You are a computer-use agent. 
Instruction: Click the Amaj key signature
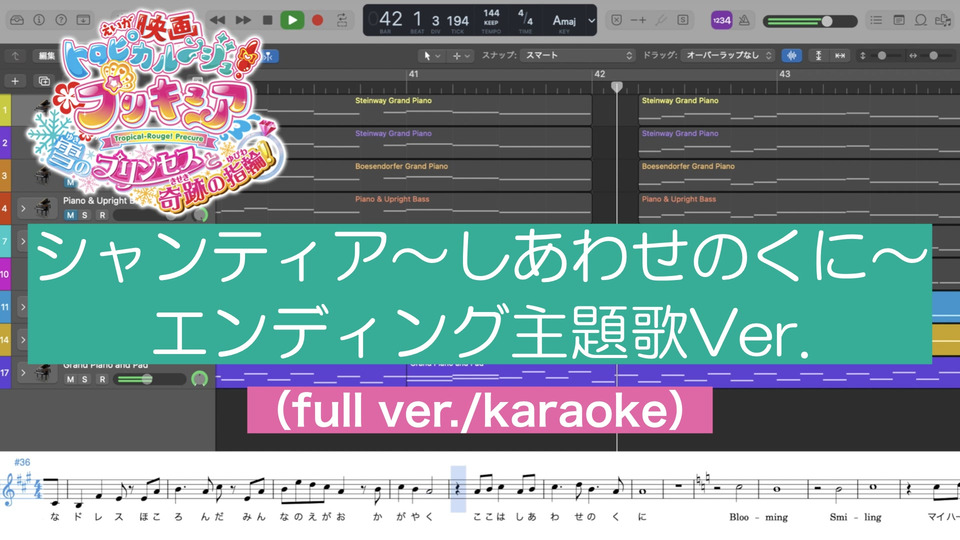(x=564, y=21)
